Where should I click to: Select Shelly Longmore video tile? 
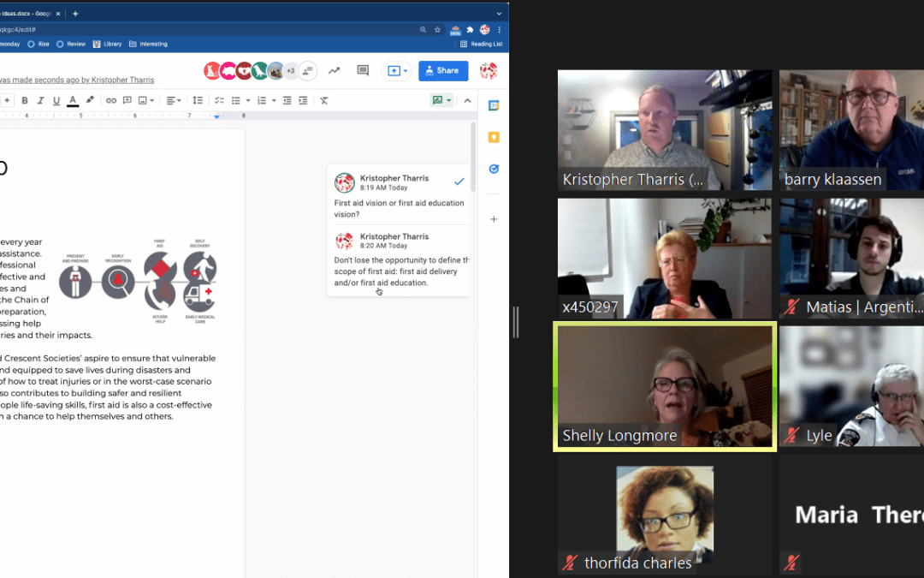(x=665, y=386)
